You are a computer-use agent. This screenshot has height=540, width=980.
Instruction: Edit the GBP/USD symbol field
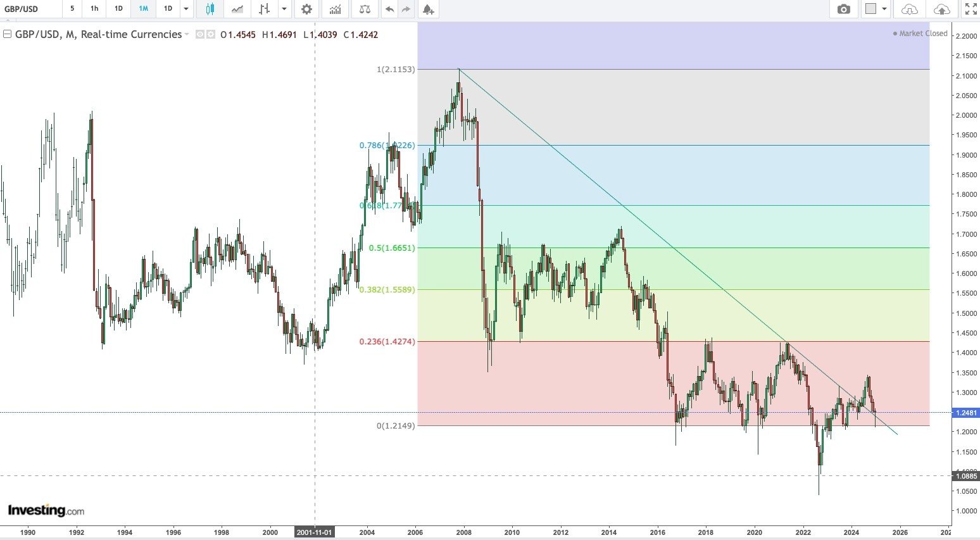[30, 9]
